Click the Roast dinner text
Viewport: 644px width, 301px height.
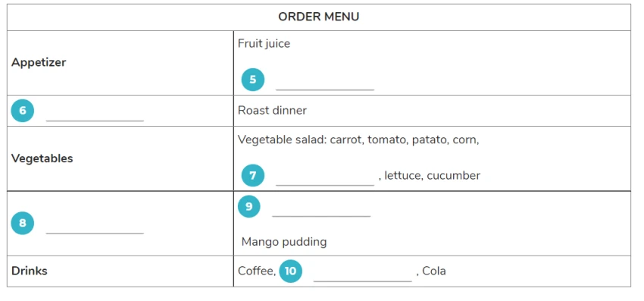pos(272,110)
